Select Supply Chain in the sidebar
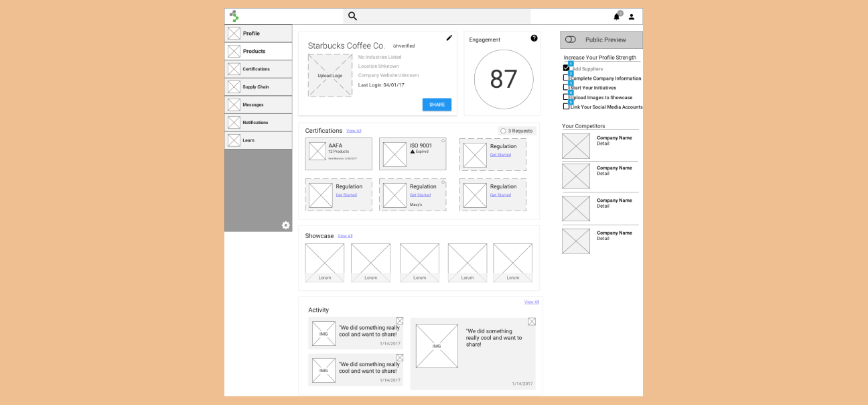This screenshot has height=405, width=868. coord(259,87)
